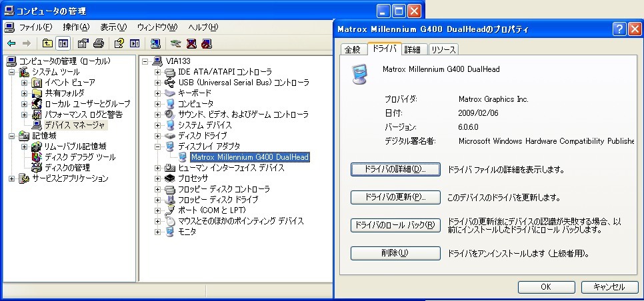Toggle the Show/Hide console tree icon

(x=63, y=43)
